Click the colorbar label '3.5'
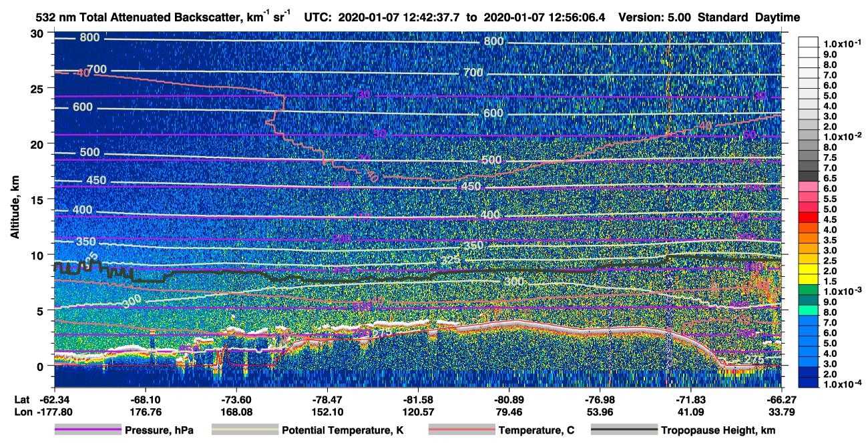868x445 pixels. 829,240
